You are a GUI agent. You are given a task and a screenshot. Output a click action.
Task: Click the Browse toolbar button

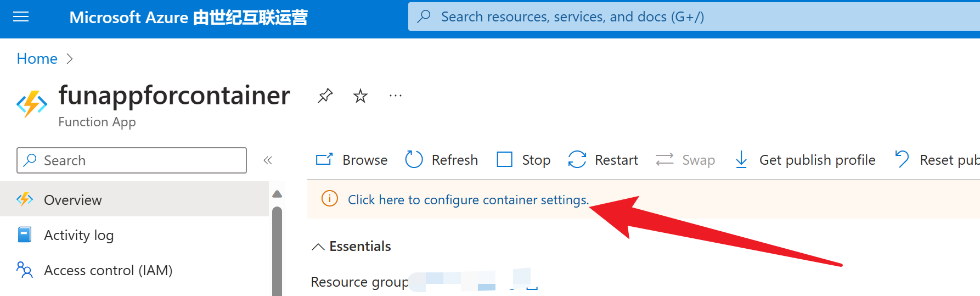pyautogui.click(x=352, y=160)
